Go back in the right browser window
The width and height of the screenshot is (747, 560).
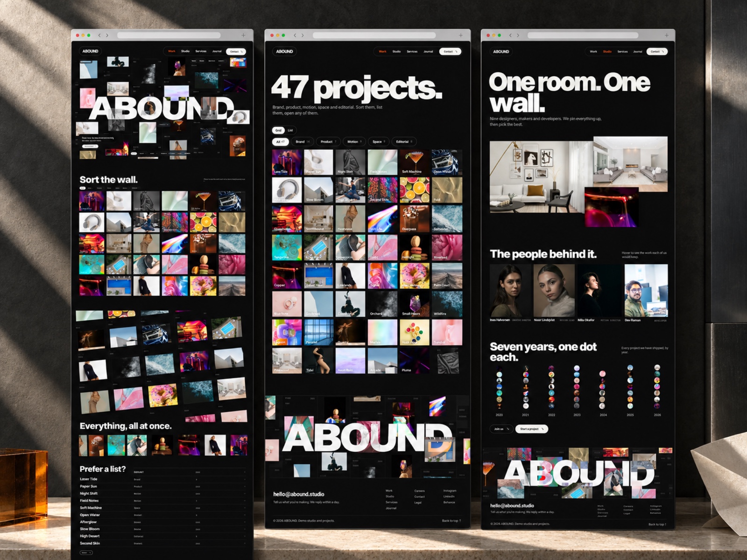pos(510,35)
